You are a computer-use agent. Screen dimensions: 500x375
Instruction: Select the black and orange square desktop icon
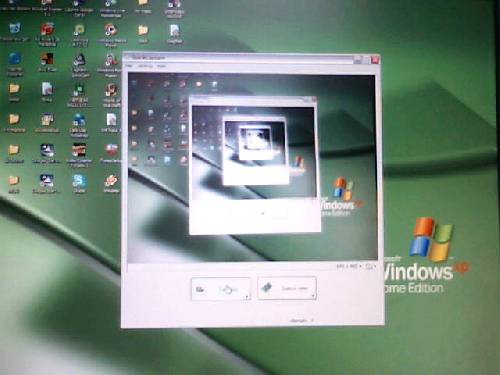tap(47, 60)
